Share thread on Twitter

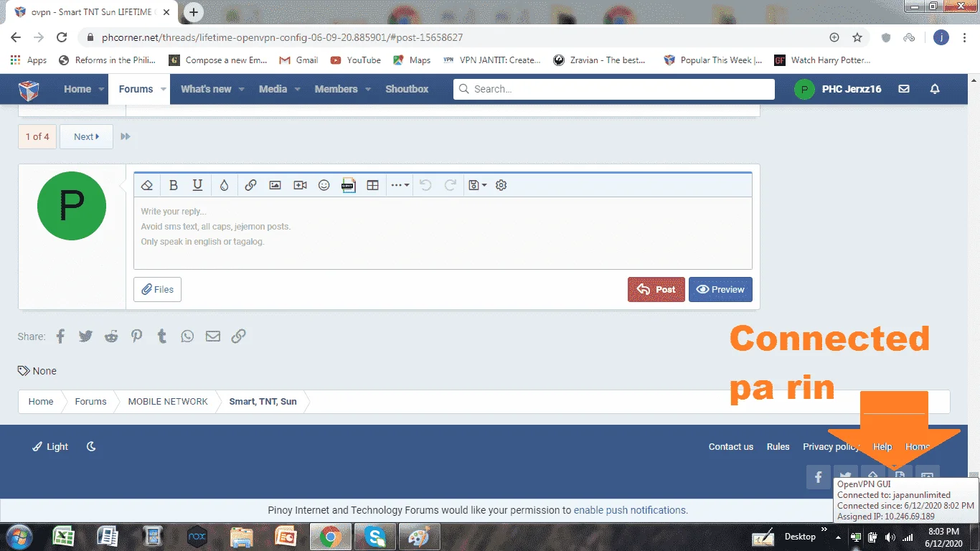pos(85,336)
